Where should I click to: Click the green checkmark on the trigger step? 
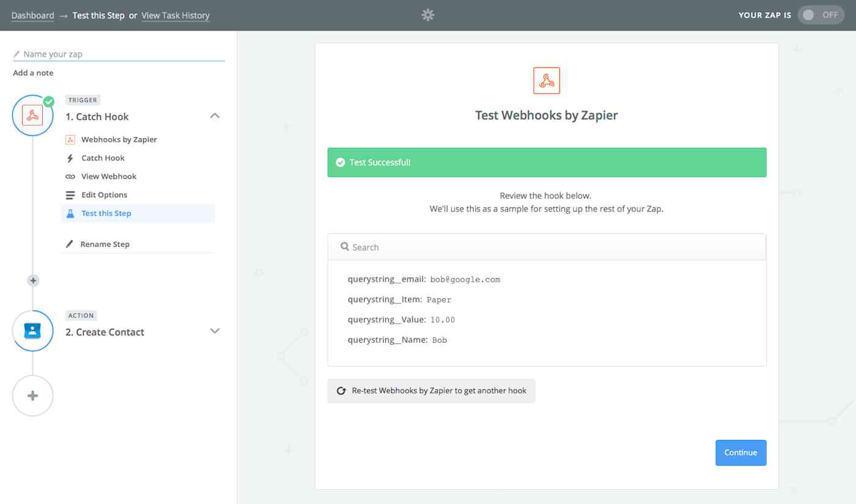click(49, 103)
